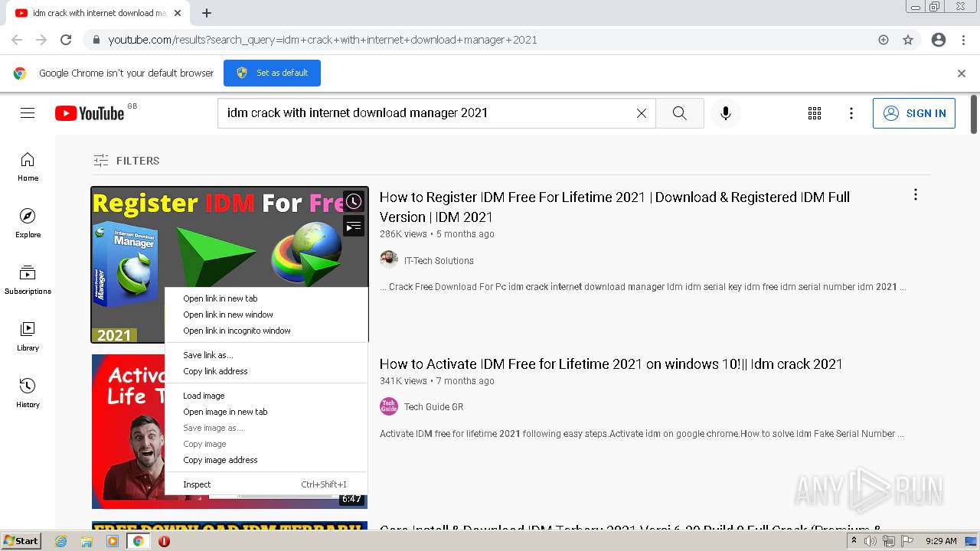Viewport: 980px width, 551px height.
Task: Open the Chrome profile avatar
Action: click(x=939, y=40)
